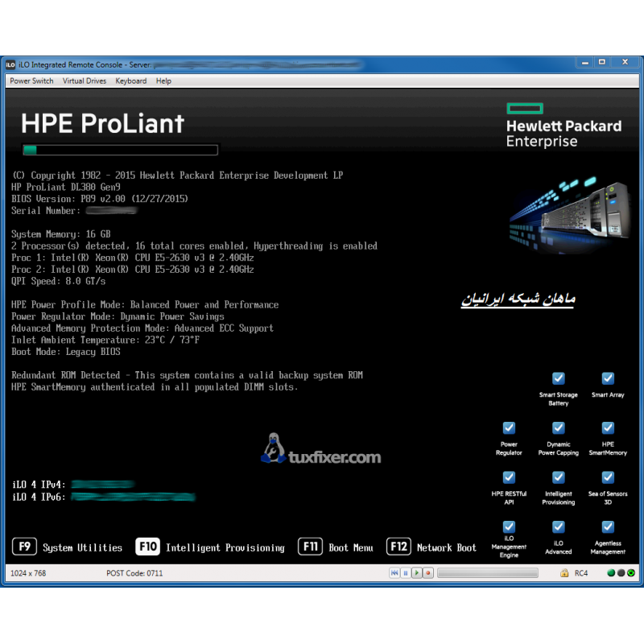Open the Help menu
The height and width of the screenshot is (644, 644).
pyautogui.click(x=163, y=81)
